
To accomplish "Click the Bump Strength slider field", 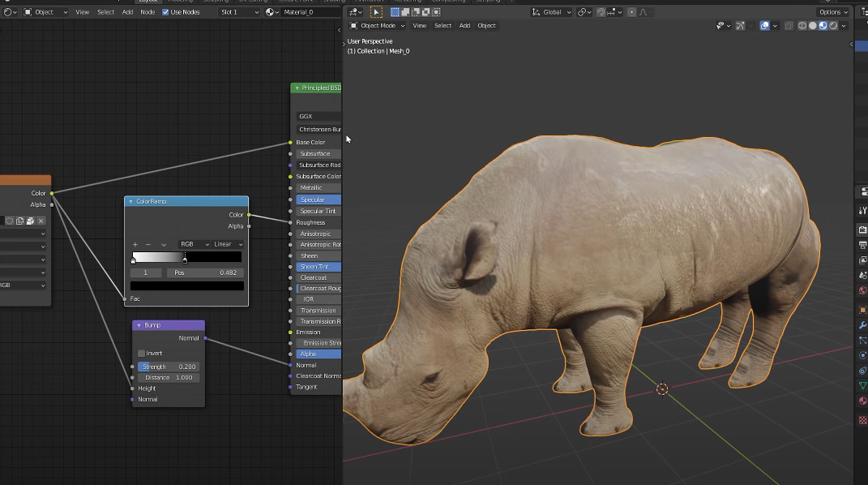I will tap(169, 367).
